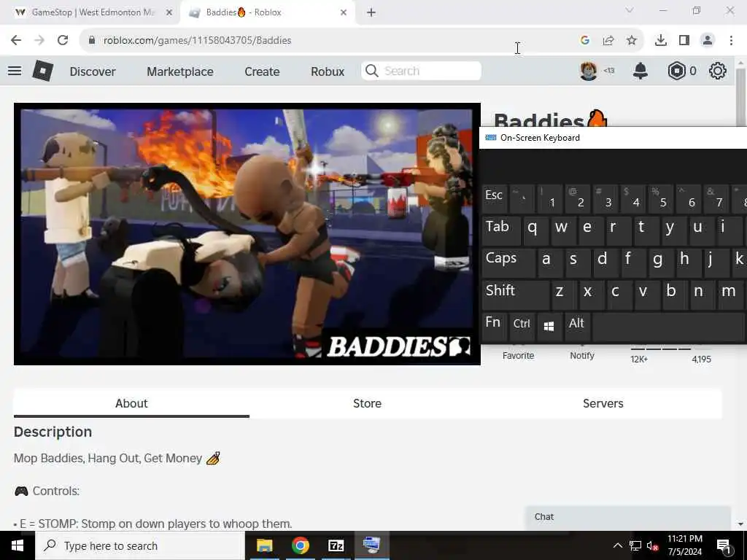Toggle Caps lock on the On-Screen Keyboard

click(508, 262)
